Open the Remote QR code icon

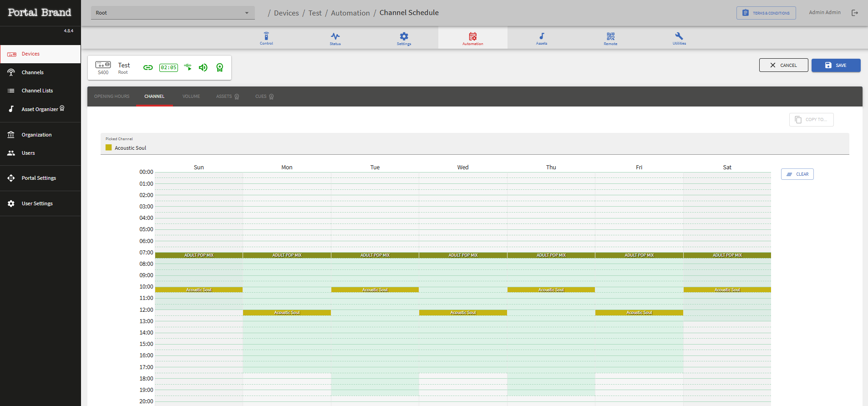click(610, 36)
